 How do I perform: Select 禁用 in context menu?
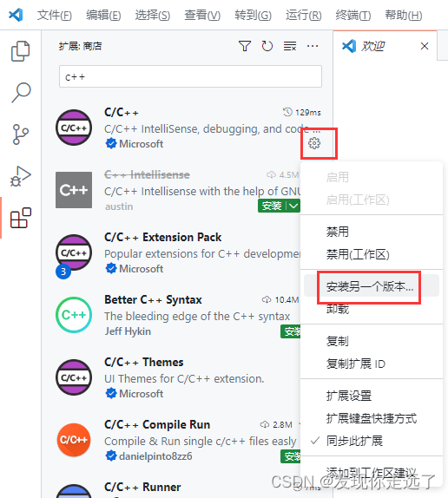point(372,232)
